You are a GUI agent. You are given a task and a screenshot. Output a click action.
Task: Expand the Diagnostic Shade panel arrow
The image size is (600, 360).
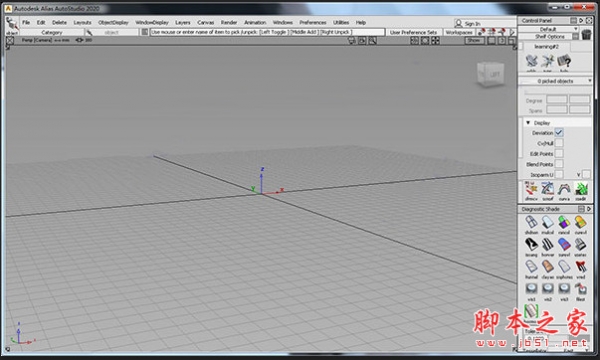click(589, 209)
